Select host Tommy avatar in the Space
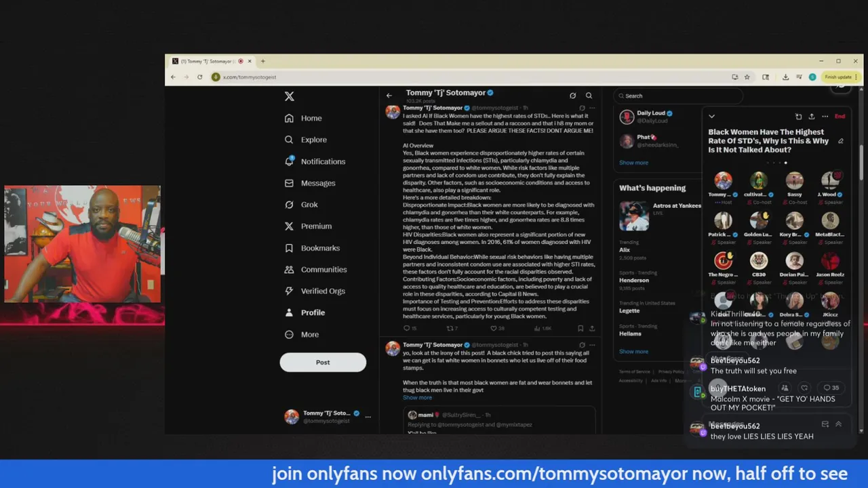The image size is (868, 488). click(723, 181)
